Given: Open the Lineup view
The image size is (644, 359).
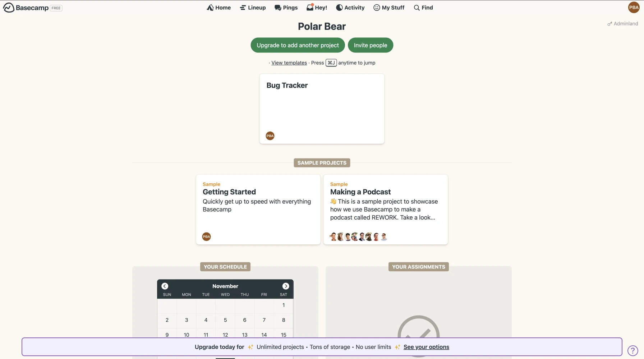Looking at the screenshot, I should [253, 8].
